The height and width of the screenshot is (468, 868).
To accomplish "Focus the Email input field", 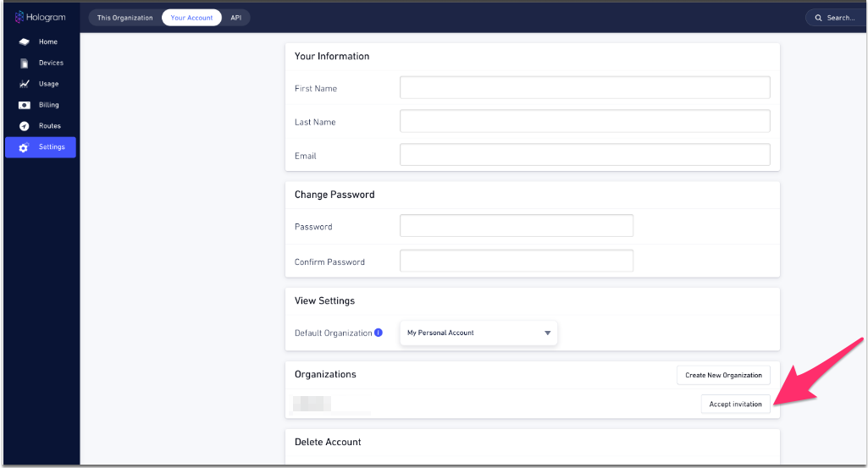I will coord(584,154).
